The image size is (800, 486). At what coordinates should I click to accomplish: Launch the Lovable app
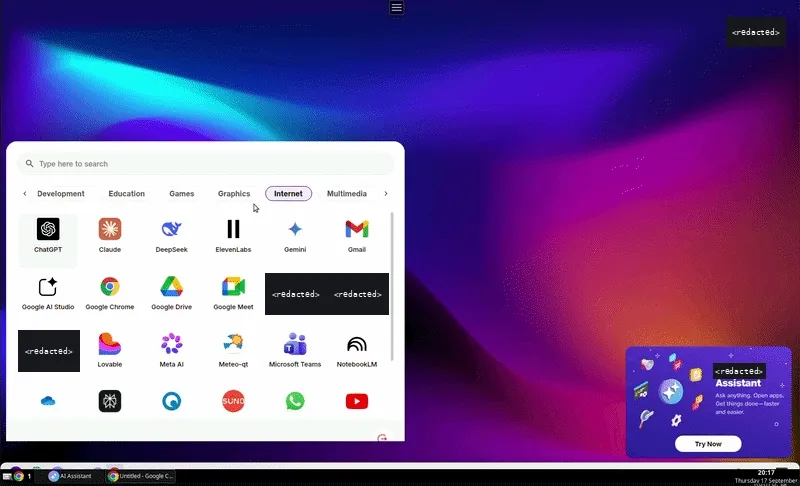tap(110, 350)
